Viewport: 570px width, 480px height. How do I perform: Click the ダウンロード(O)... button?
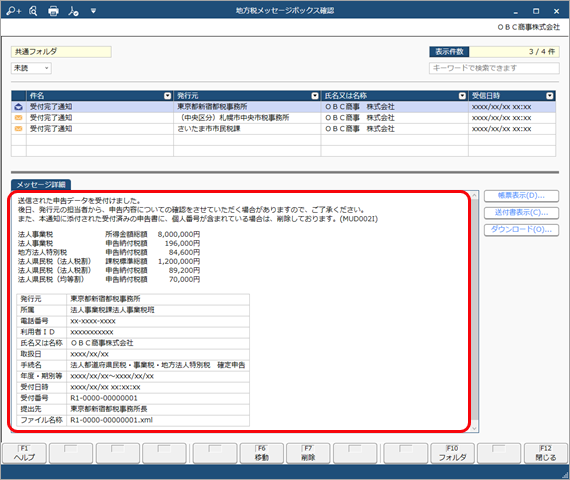521,230
